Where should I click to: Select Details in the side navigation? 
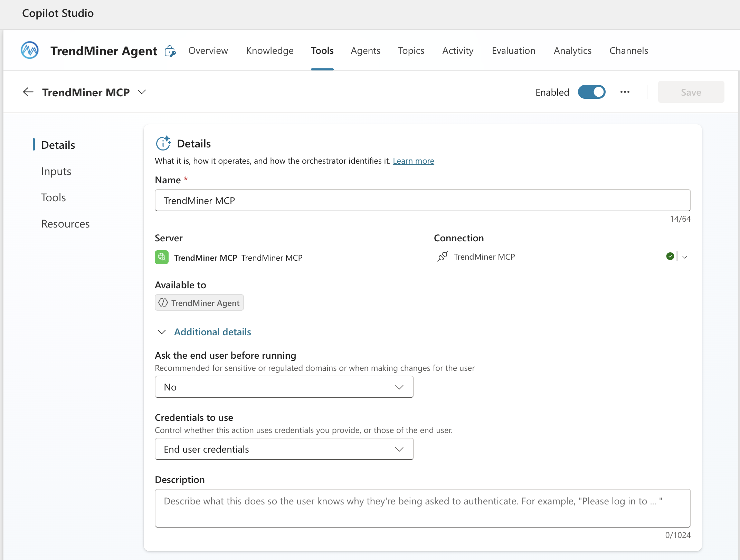[x=58, y=145]
